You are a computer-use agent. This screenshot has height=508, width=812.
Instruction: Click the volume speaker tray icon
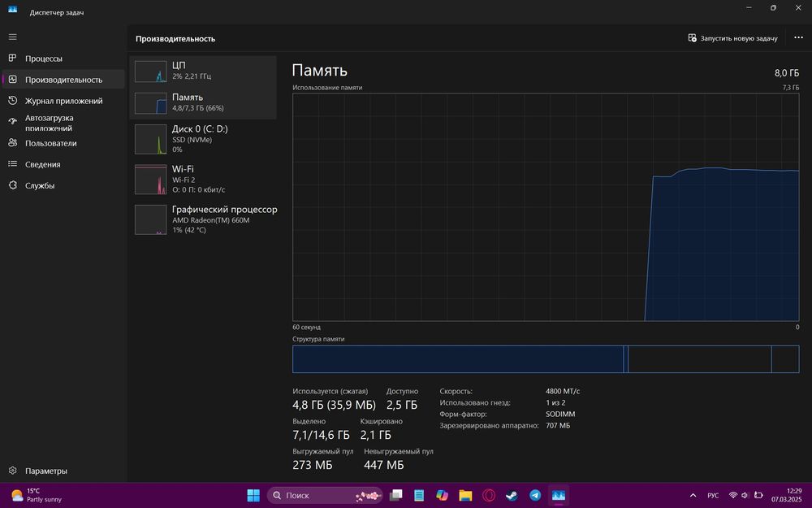745,495
